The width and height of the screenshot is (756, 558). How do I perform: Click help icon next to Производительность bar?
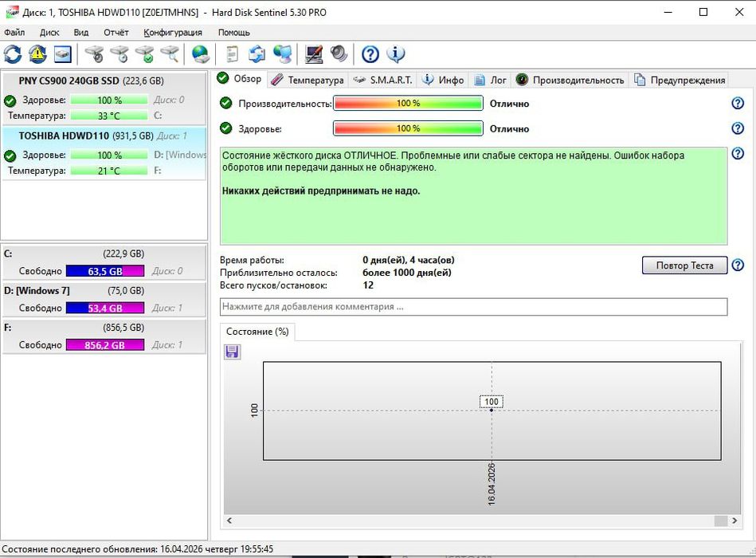click(x=738, y=104)
